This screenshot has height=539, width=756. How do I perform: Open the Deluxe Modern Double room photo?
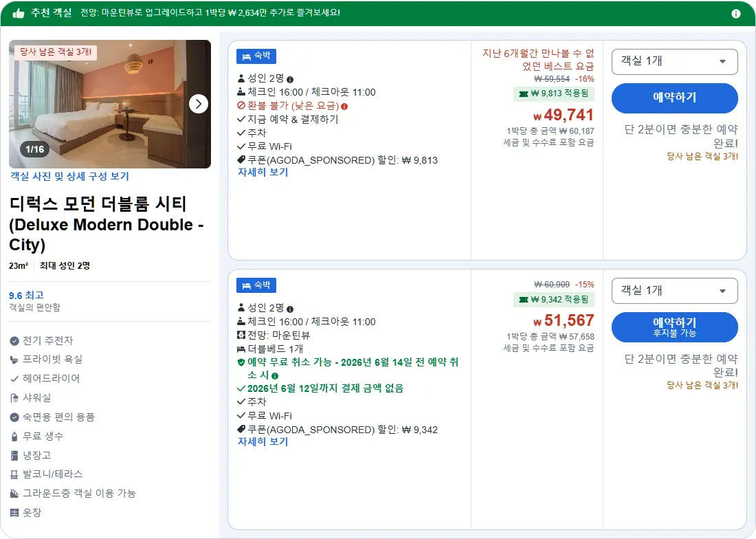pos(110,104)
